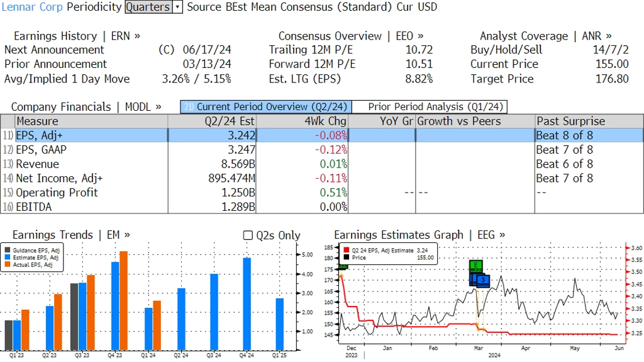The width and height of the screenshot is (644, 362).
Task: Click the 1.289B EBITDA estimate
Action: pos(238,207)
